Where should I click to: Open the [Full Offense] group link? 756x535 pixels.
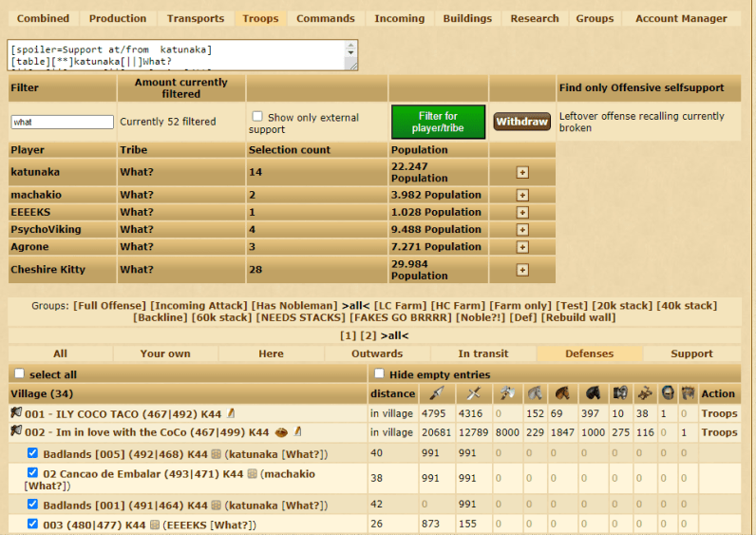pyautogui.click(x=109, y=305)
